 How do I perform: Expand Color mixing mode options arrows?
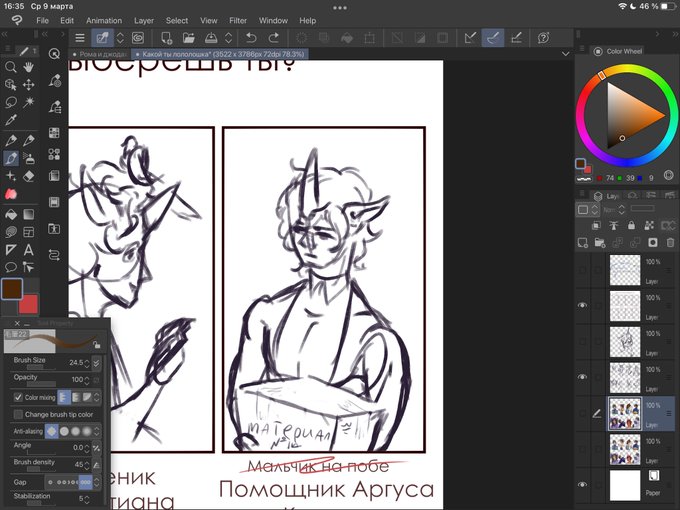pyautogui.click(x=97, y=397)
